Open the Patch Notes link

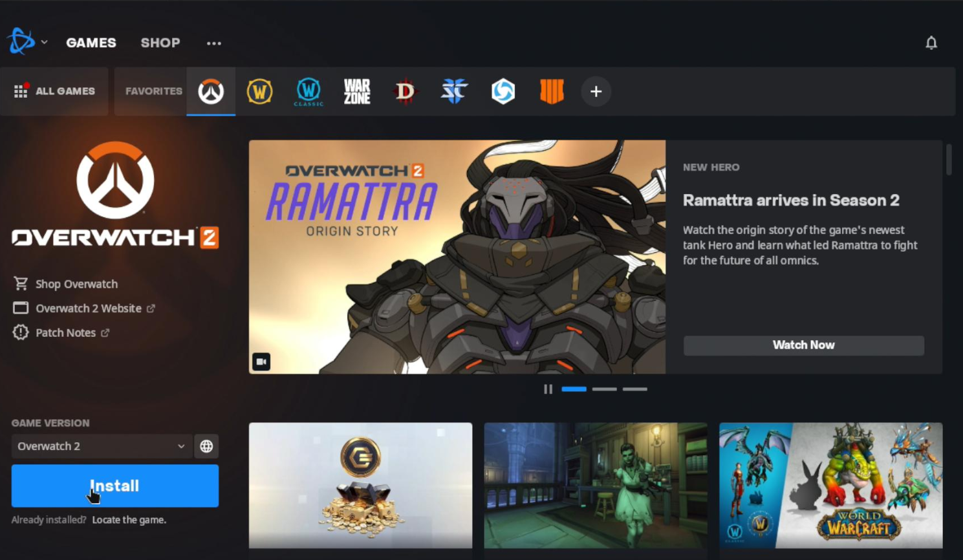click(61, 333)
